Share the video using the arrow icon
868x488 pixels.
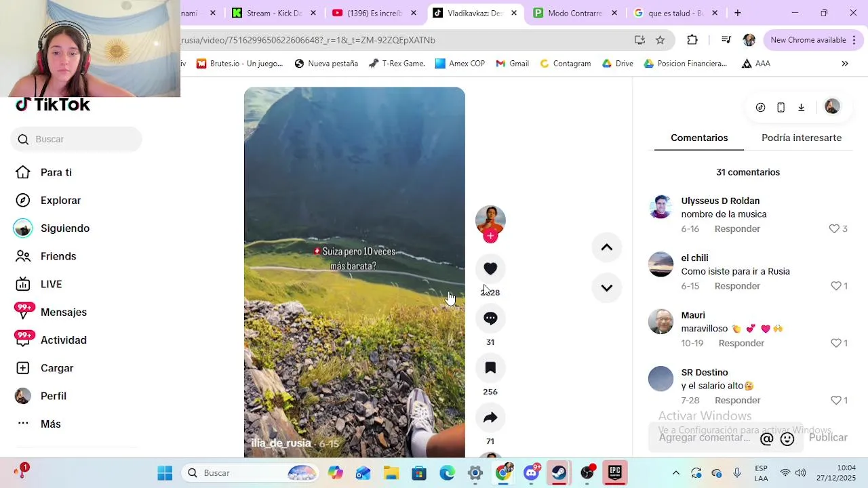pyautogui.click(x=490, y=418)
